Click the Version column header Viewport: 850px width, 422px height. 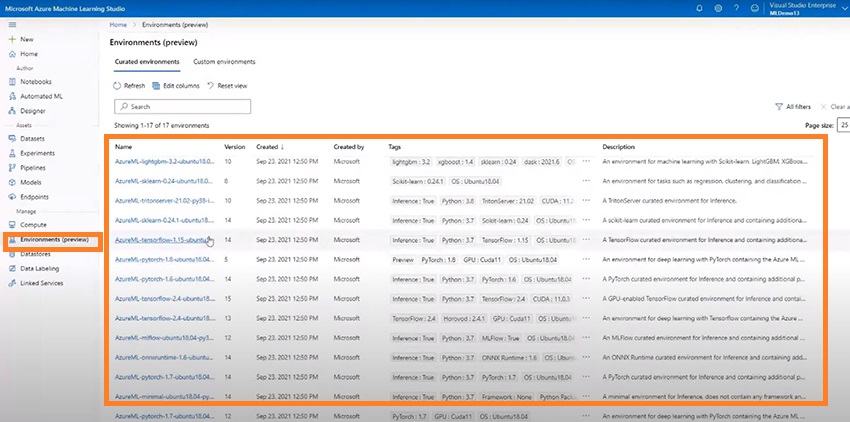coord(235,147)
